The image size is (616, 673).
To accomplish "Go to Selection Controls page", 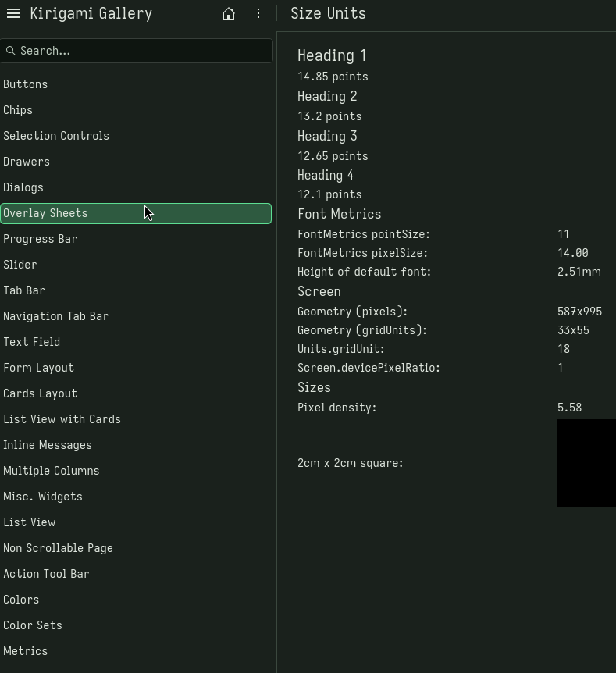I will point(56,136).
